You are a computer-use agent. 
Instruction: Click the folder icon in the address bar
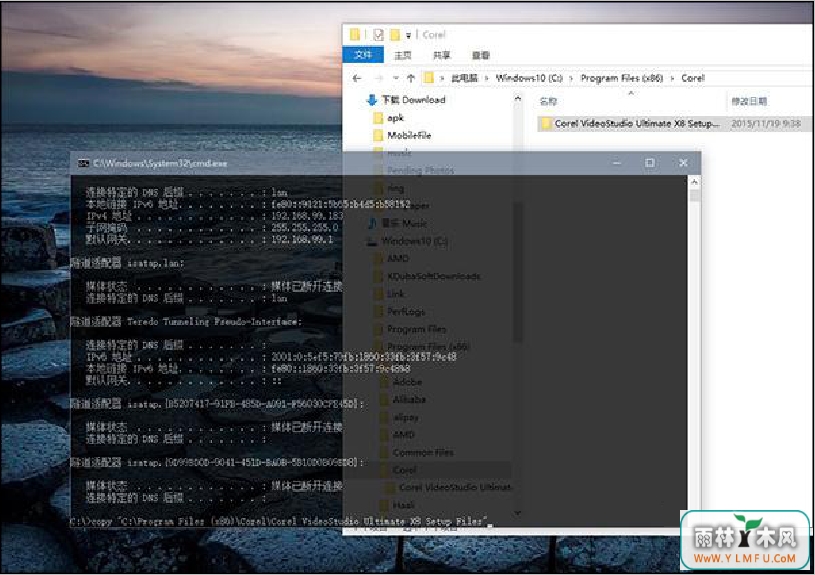pyautogui.click(x=428, y=78)
